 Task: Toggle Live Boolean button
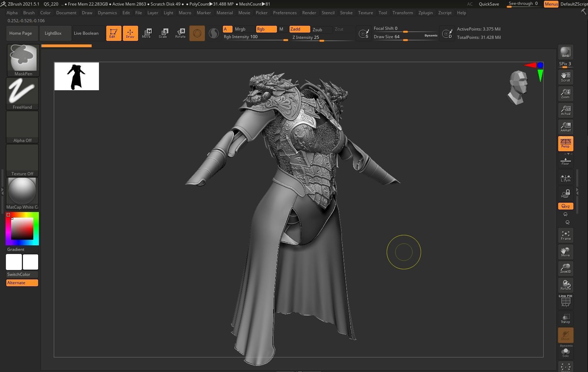pos(86,33)
